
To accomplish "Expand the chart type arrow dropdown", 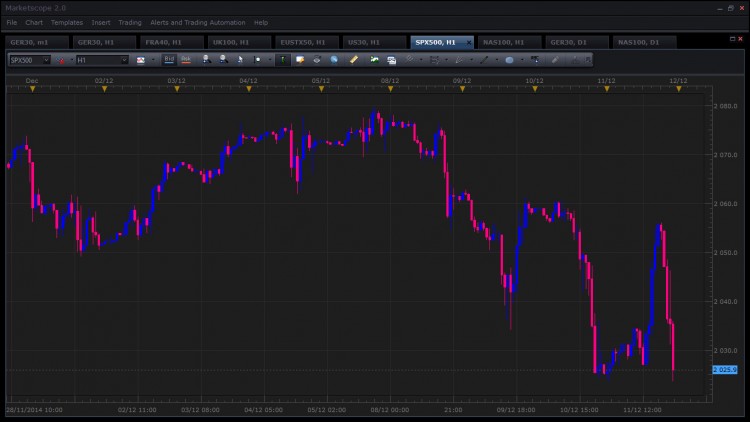I will tap(153, 60).
